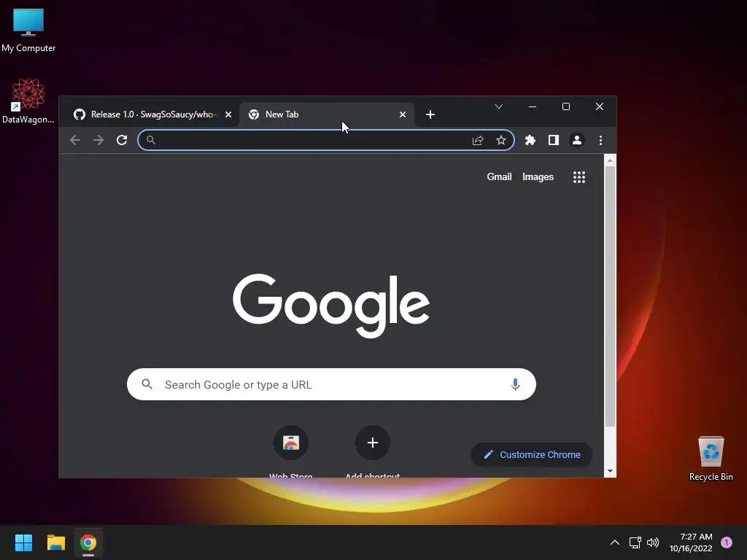Open the Extensions puzzle icon

pyautogui.click(x=530, y=140)
